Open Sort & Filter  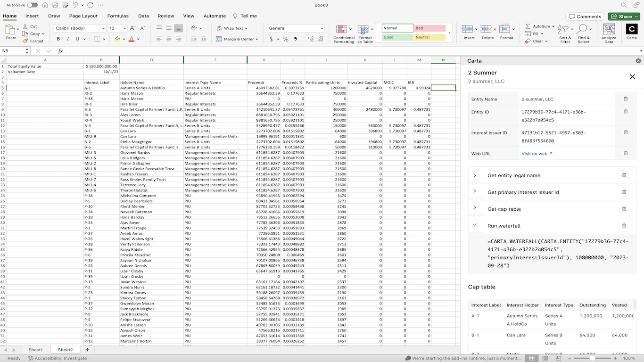[565, 34]
